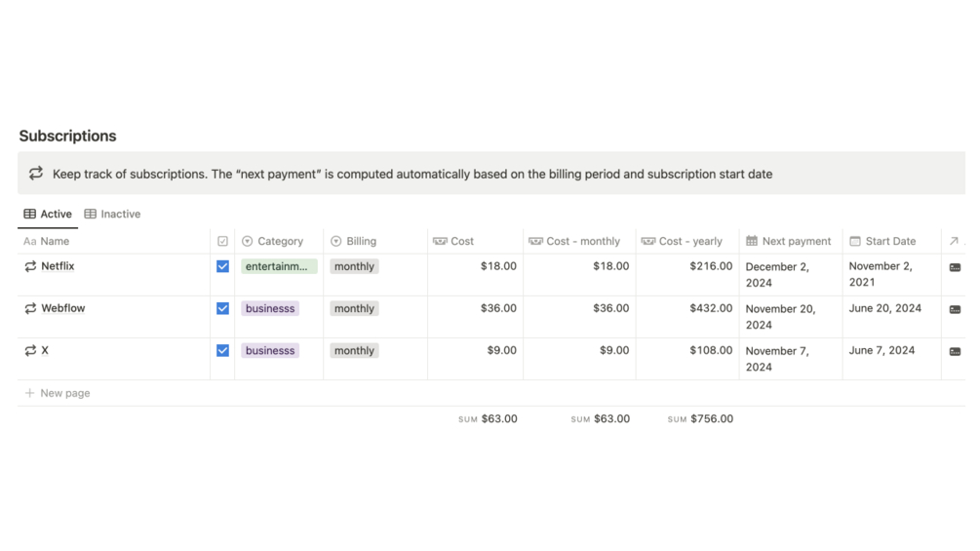980x551 pixels.
Task: Open the Category column header menu
Action: (280, 241)
